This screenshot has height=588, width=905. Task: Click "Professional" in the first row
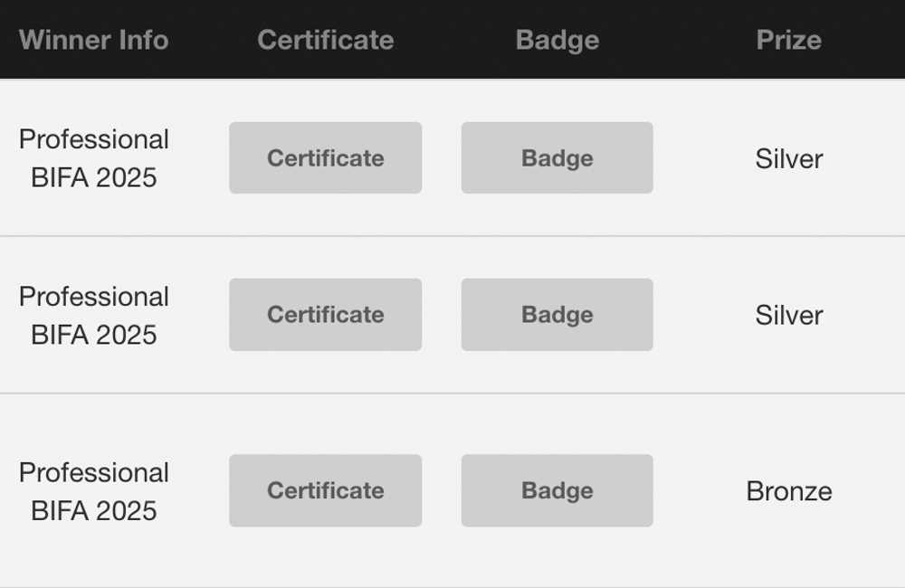94,139
